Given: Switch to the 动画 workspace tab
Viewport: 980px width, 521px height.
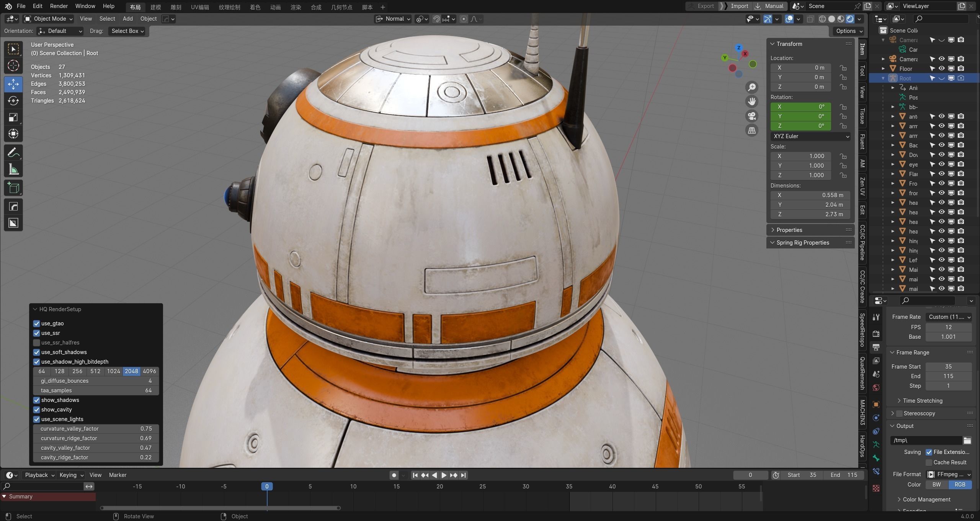Looking at the screenshot, I should click(x=275, y=7).
